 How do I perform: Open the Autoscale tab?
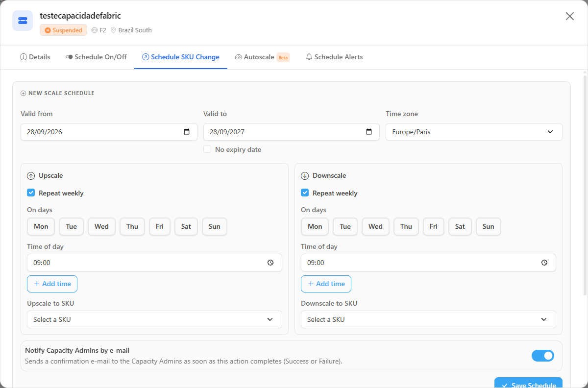[263, 57]
